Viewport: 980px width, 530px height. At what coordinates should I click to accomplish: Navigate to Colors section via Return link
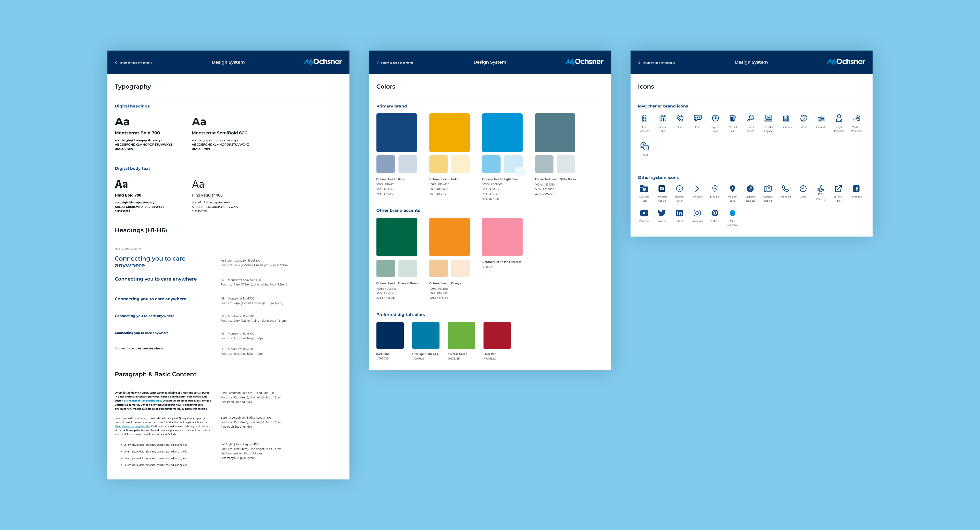396,63
